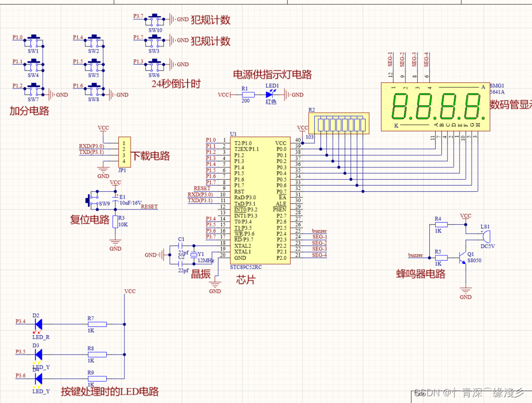Select 'SEG-4' net label at chip pin 21

tap(319, 255)
